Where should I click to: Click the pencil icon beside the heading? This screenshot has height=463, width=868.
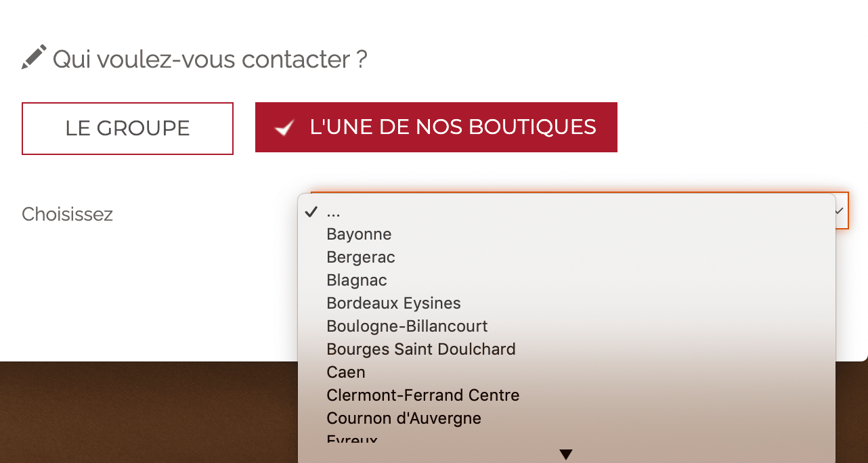coord(34,57)
